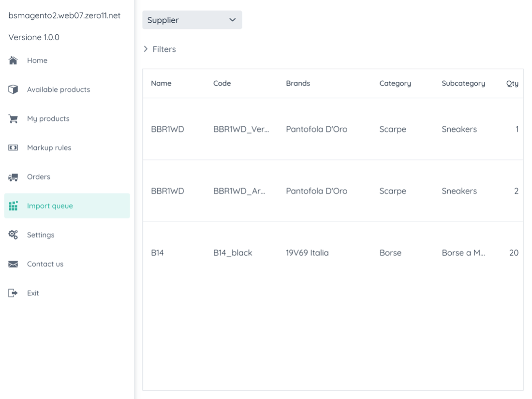Viewport: 532px width, 399px height.
Task: Select the BBR1WD_Ver... product row
Action: 240,129
